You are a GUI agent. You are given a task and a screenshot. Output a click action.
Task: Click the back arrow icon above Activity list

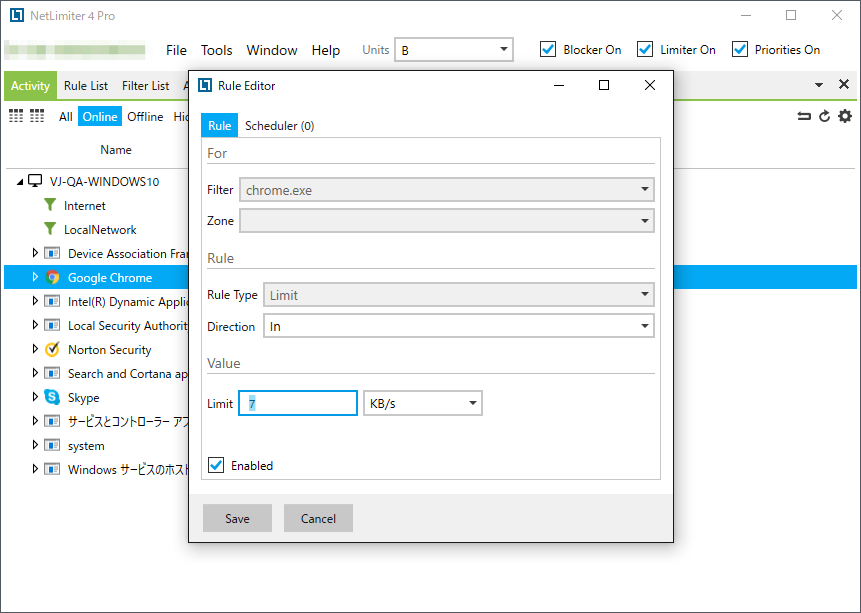(804, 116)
